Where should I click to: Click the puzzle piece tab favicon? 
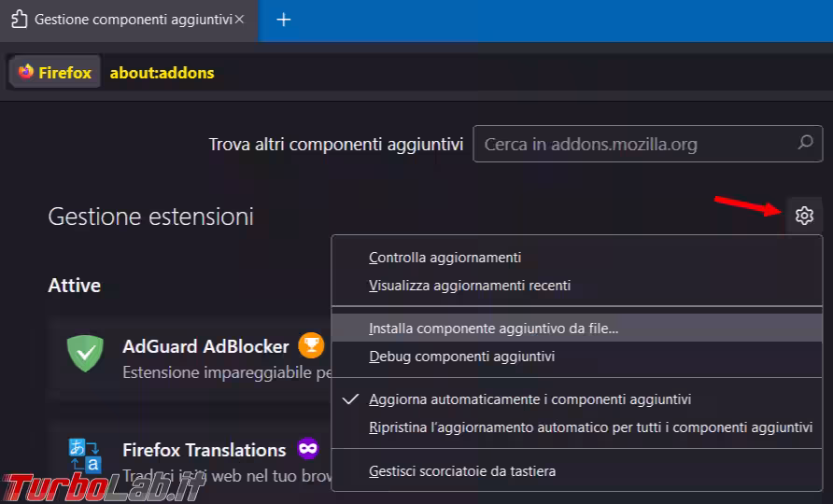tap(19, 20)
